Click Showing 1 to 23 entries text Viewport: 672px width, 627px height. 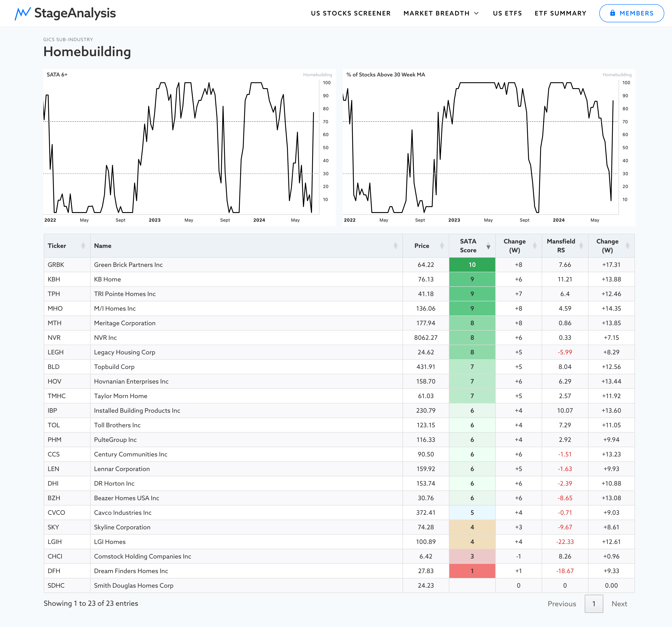91,603
